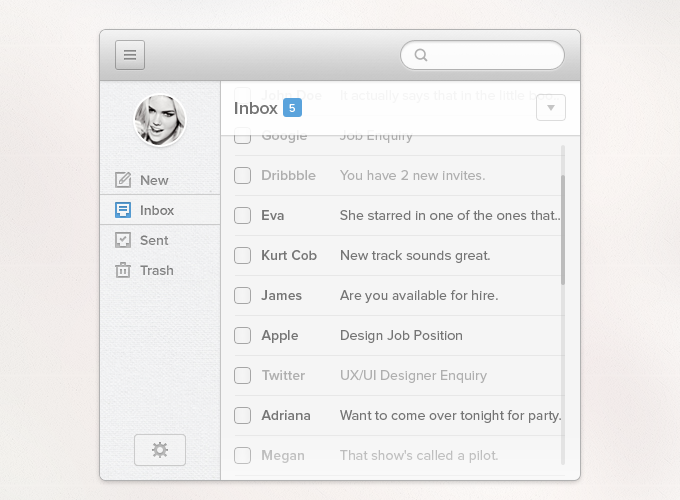Click the unread count badge 5
Screen dimensions: 680x500
click(292, 108)
